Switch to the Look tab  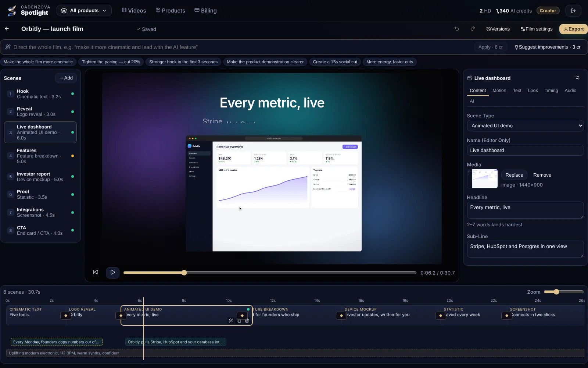[533, 91]
